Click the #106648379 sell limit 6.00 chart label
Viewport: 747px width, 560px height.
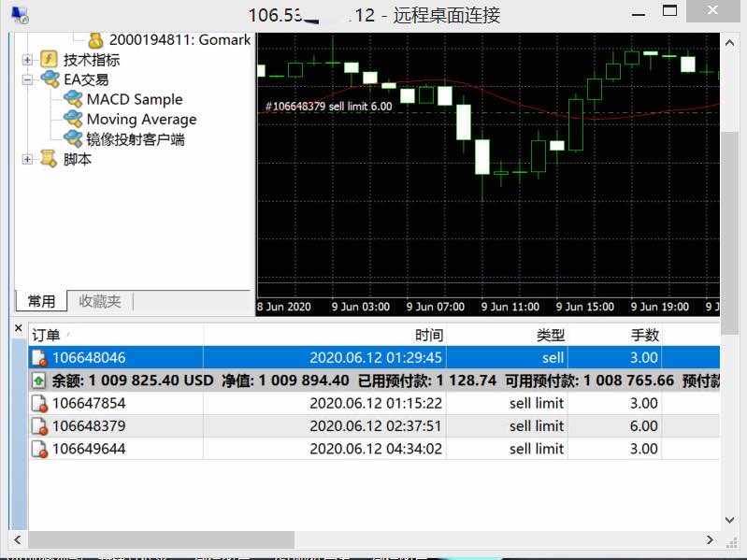coord(329,107)
